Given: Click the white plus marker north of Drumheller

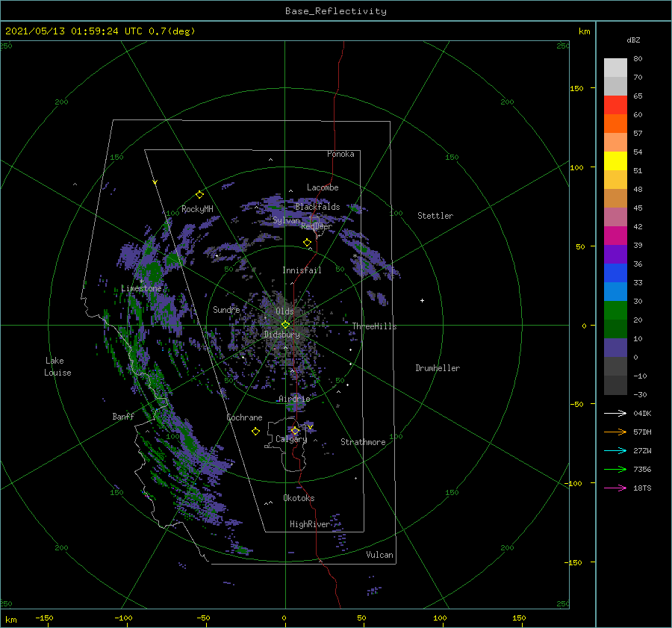Looking at the screenshot, I should tap(422, 300).
